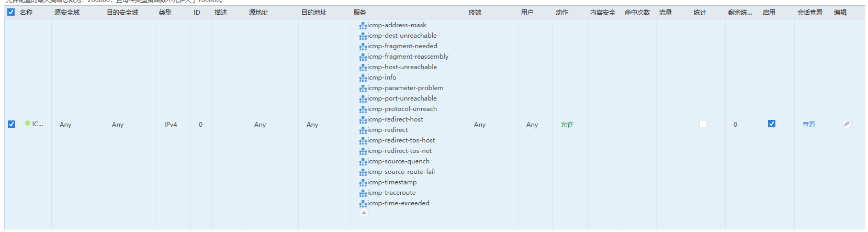Click the icmp-timestamp service icon
This screenshot has width=868, height=232.
(363, 183)
